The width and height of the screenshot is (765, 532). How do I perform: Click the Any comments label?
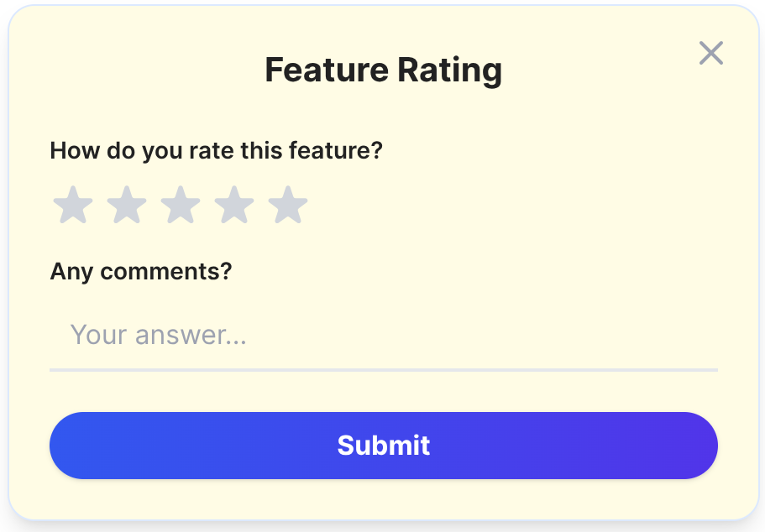tap(140, 271)
